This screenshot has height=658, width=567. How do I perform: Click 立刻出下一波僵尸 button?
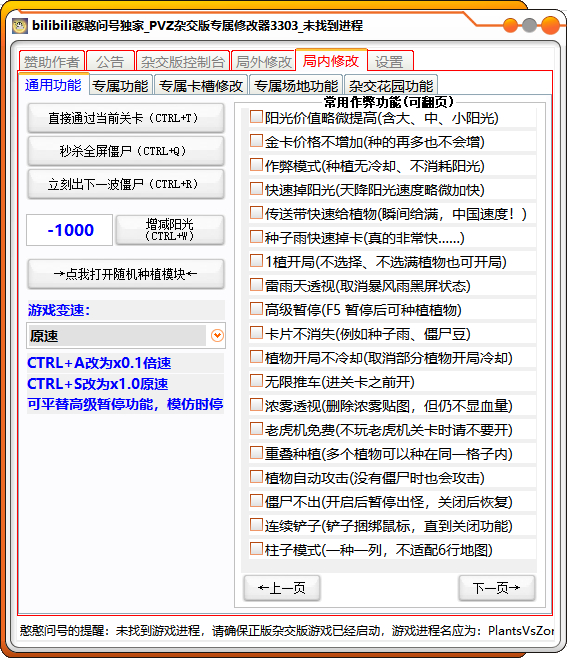pos(126,184)
